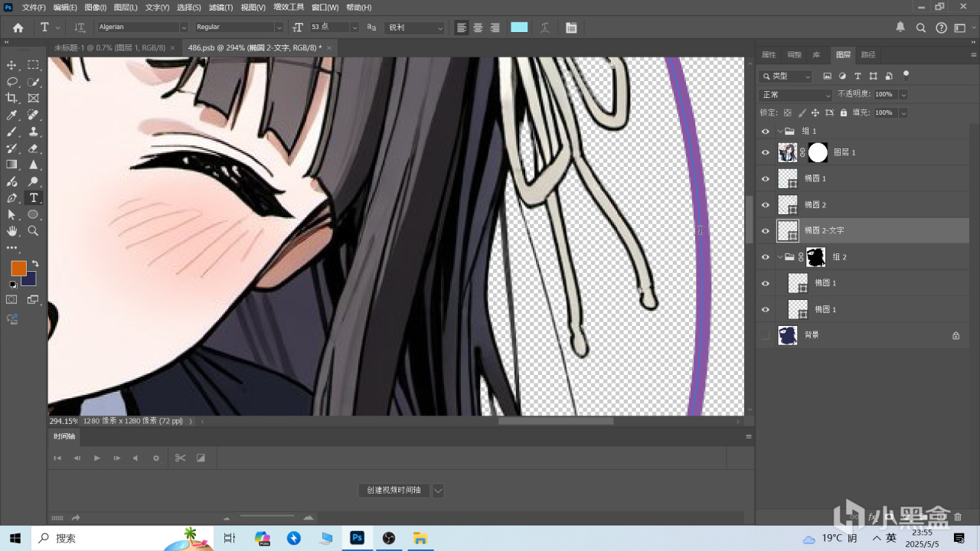
Task: Toggle the layer filtering switch
Action: click(x=906, y=75)
